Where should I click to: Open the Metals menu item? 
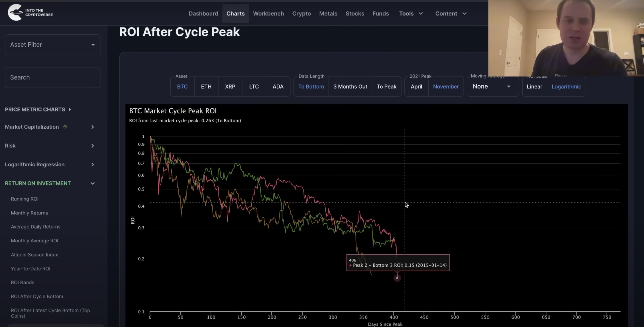328,13
